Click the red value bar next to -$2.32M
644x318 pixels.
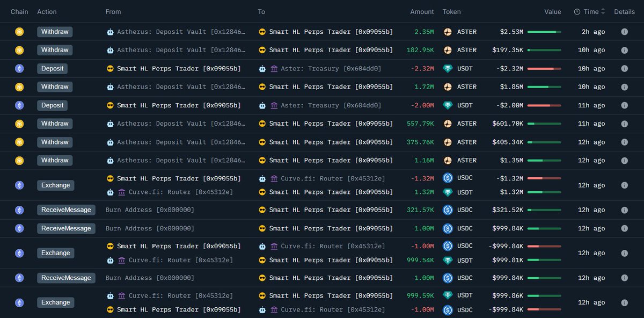pos(544,68)
